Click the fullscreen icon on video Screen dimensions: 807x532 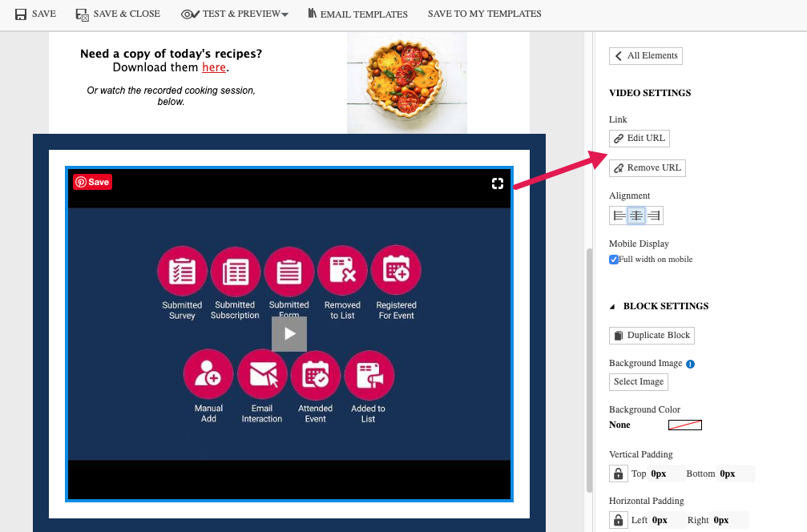(497, 183)
